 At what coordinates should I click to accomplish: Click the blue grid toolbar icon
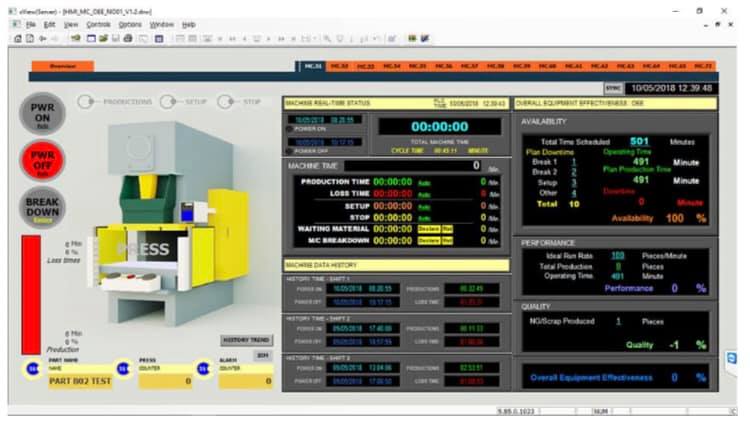pos(159,38)
